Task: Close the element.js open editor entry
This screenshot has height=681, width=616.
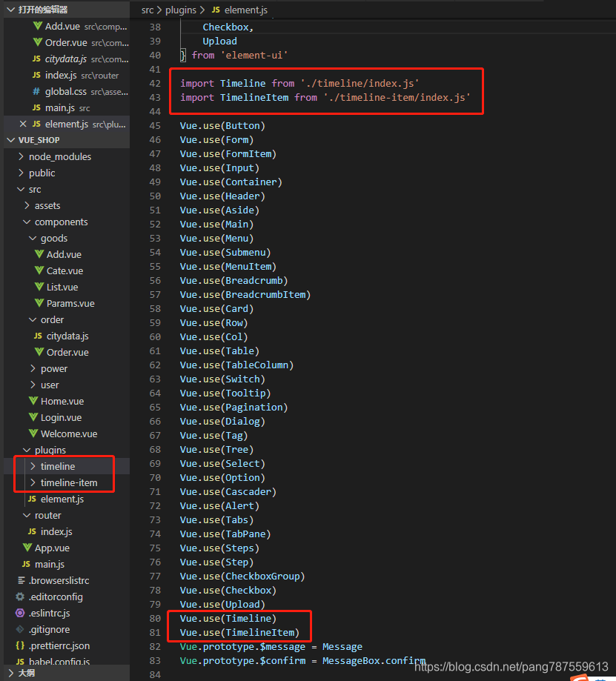Action: click(23, 124)
